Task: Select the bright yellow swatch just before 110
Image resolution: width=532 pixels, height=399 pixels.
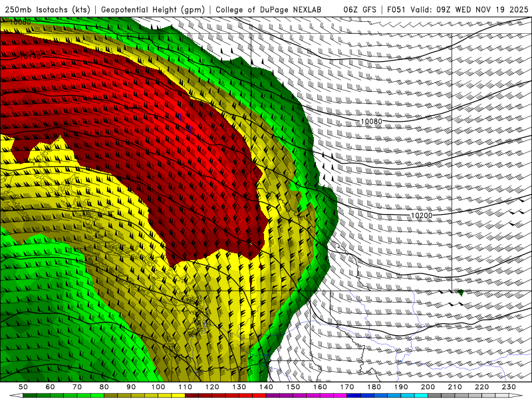Action: pyautogui.click(x=178, y=395)
